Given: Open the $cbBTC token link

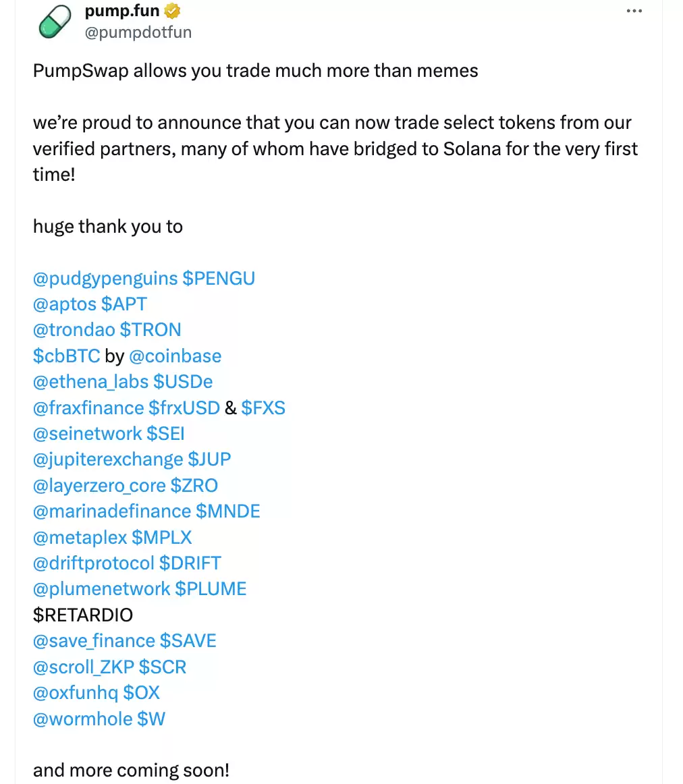Looking at the screenshot, I should 67,356.
